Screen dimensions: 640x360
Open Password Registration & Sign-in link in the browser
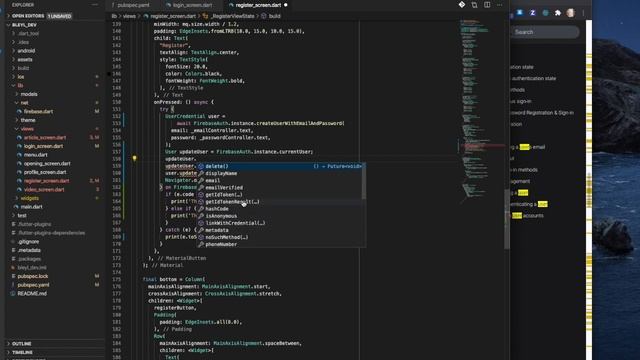point(542,113)
